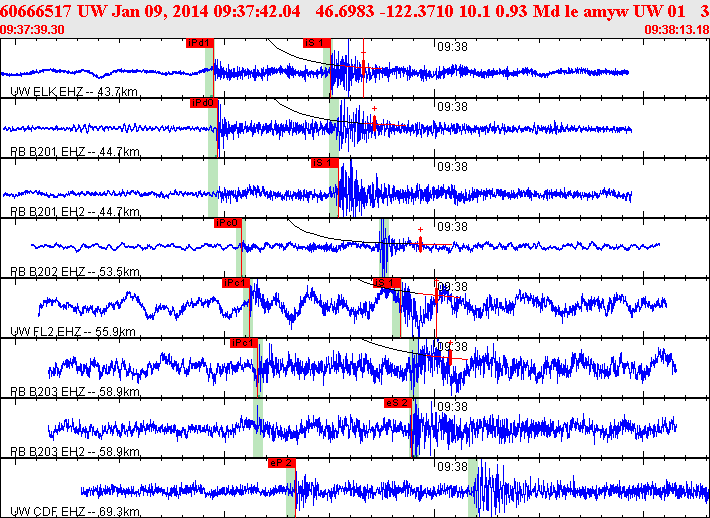Image resolution: width=710 pixels, height=518 pixels.
Task: Select the eP 2 pick flag on UW CDF trace
Action: click(282, 463)
